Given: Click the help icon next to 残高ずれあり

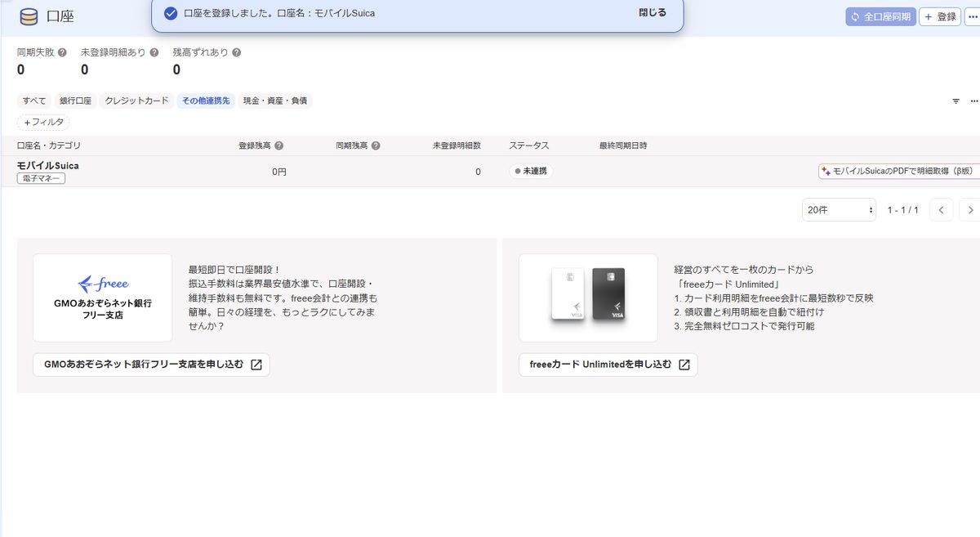Looking at the screenshot, I should [237, 52].
